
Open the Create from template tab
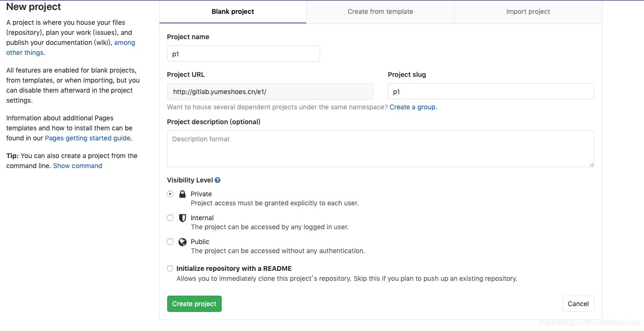click(x=380, y=11)
